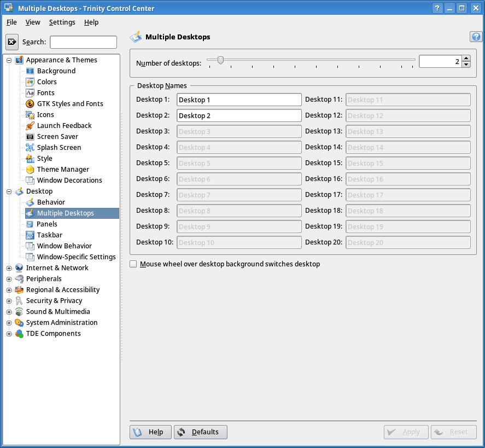Select the Theme Manager tree item label
This screenshot has height=448, width=485.
click(x=63, y=170)
